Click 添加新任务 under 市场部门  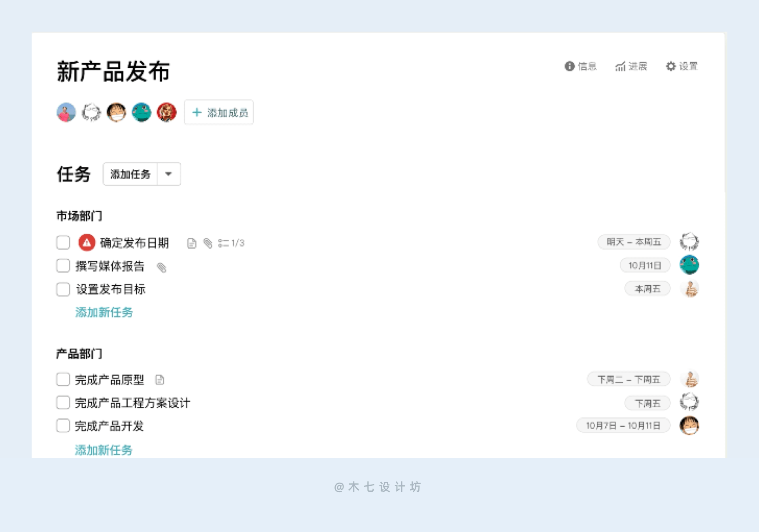click(104, 312)
